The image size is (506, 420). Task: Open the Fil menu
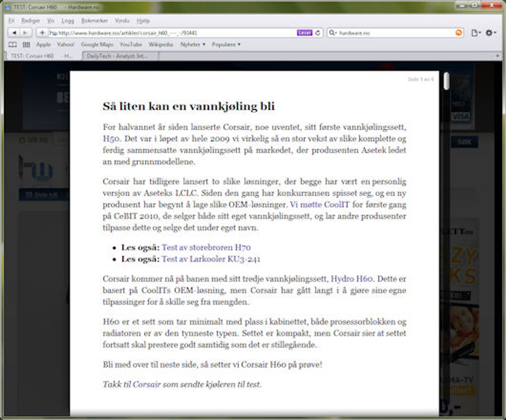[11, 21]
